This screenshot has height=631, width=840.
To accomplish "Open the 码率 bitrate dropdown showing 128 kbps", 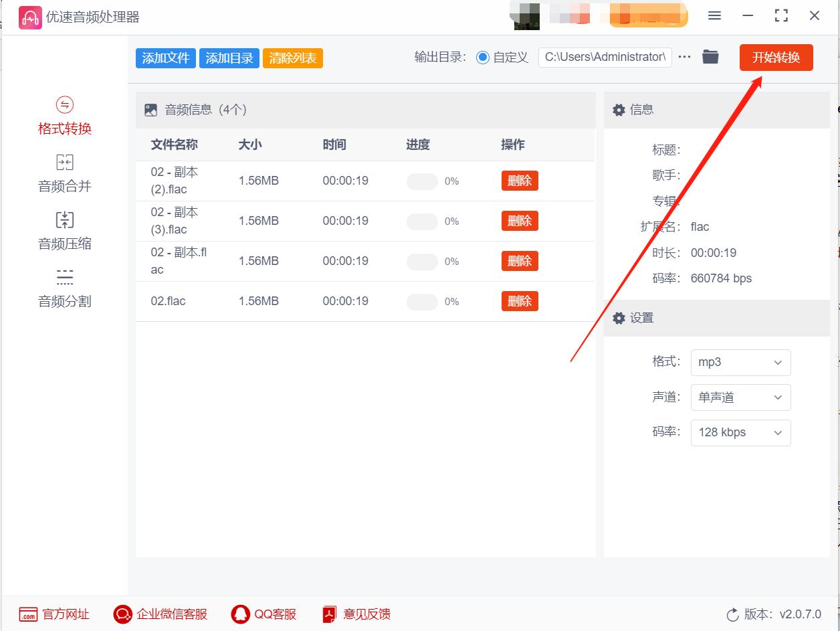I will [740, 432].
